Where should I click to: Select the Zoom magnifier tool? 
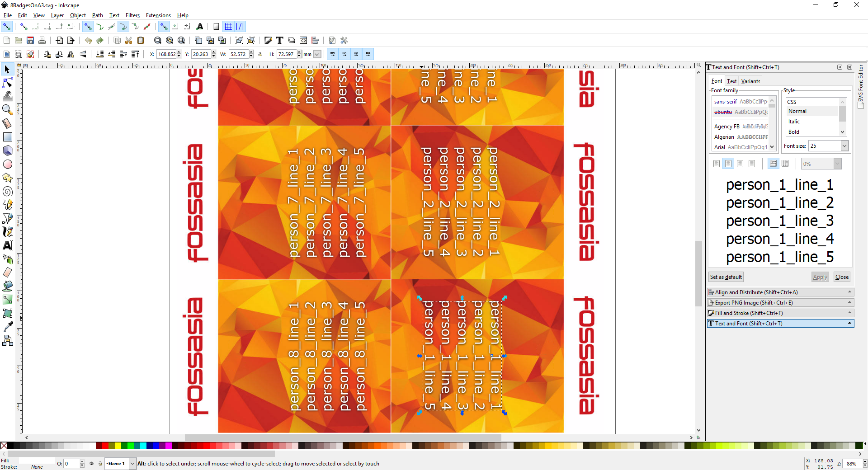click(7, 110)
